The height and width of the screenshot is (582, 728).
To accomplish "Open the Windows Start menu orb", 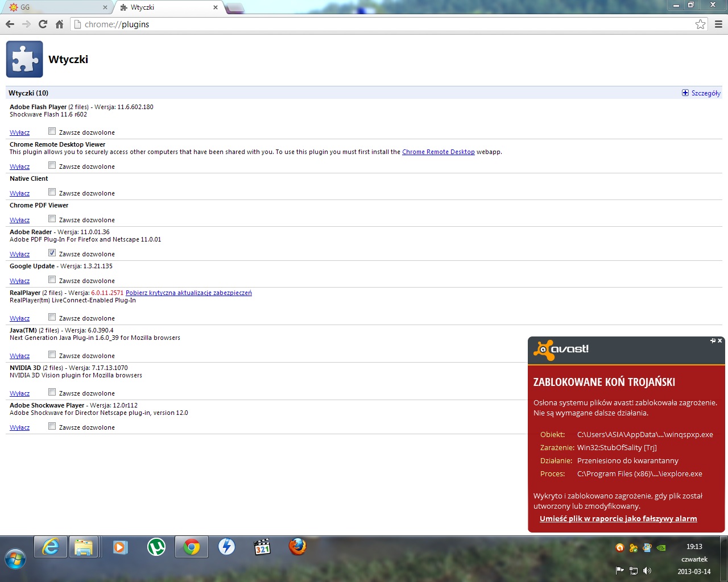I will coord(15,559).
